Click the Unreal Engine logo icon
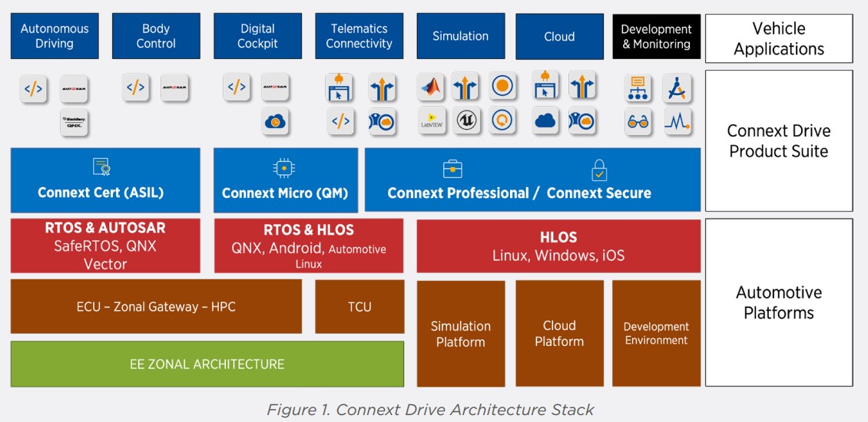The image size is (868, 422). point(465,121)
